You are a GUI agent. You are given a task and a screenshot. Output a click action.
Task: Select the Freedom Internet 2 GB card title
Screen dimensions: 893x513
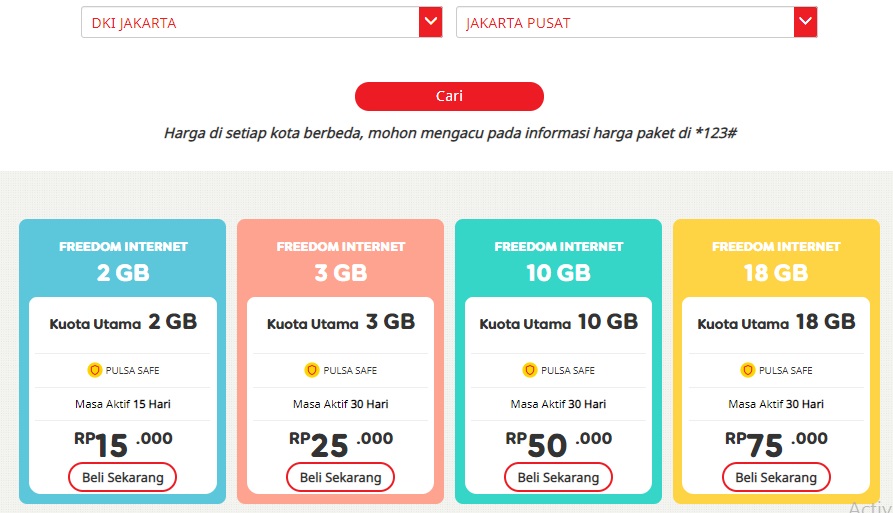pyautogui.click(x=123, y=260)
